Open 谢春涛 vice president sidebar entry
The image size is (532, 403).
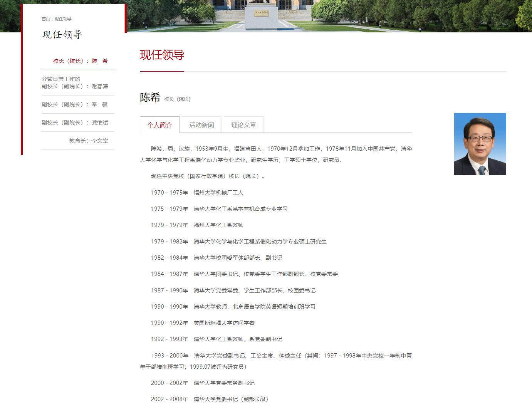point(75,83)
